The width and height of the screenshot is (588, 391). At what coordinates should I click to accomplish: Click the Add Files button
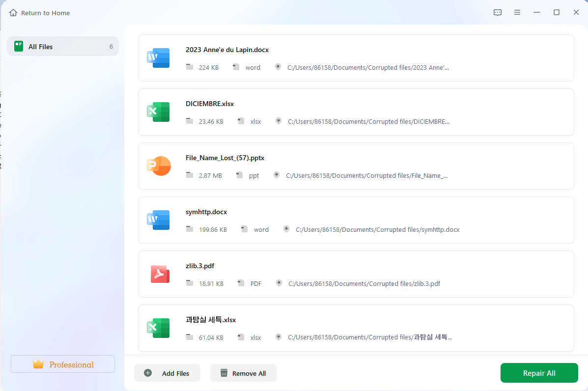pos(167,373)
